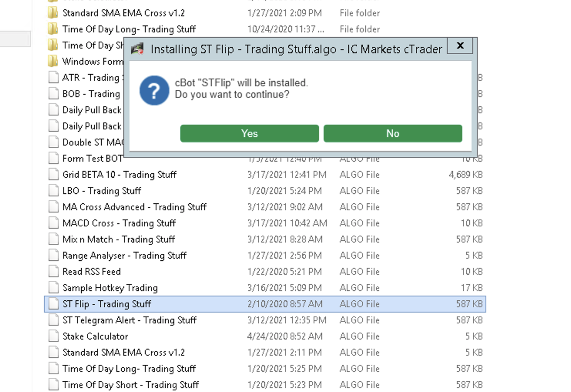Click the date 4/24/2020 8:52 AM
This screenshot has height=392, width=571.
click(x=285, y=337)
